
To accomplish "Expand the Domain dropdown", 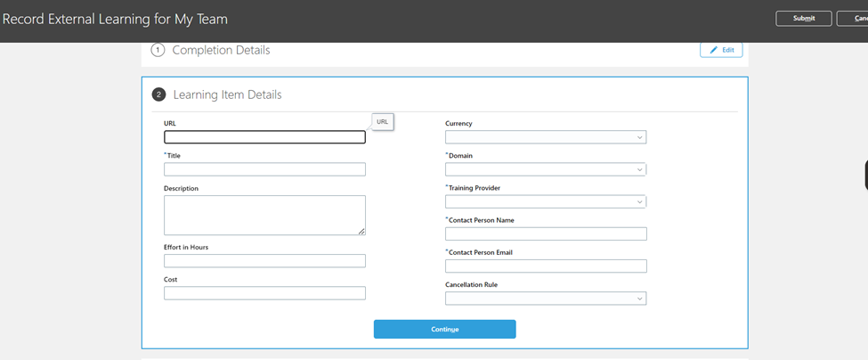I will click(x=545, y=169).
